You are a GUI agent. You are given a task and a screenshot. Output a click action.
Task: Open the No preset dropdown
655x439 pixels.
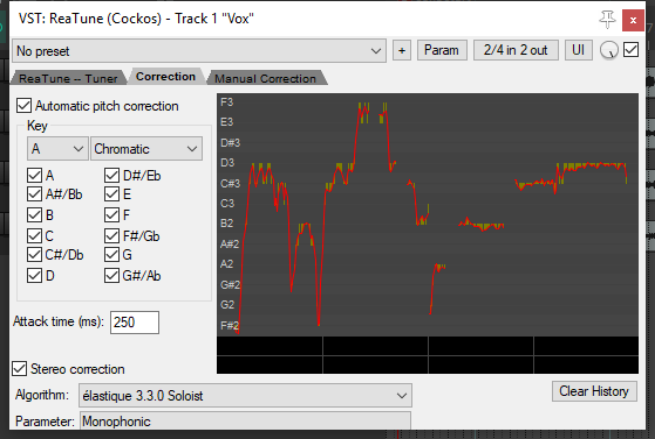point(199,51)
